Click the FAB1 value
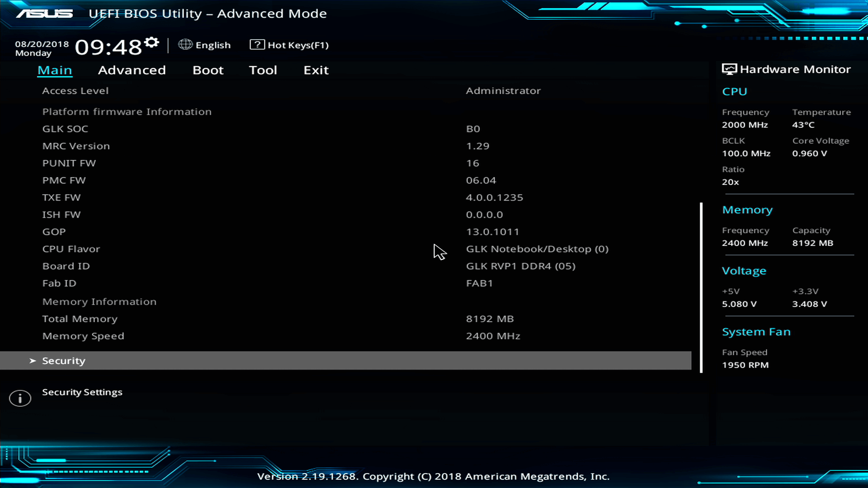Screen dimensions: 868x488 pos(479,283)
